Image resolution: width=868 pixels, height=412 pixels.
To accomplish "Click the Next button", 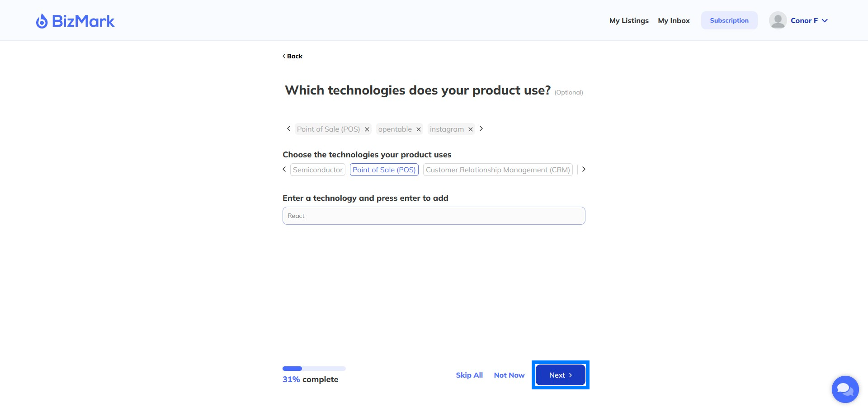I will pyautogui.click(x=561, y=375).
